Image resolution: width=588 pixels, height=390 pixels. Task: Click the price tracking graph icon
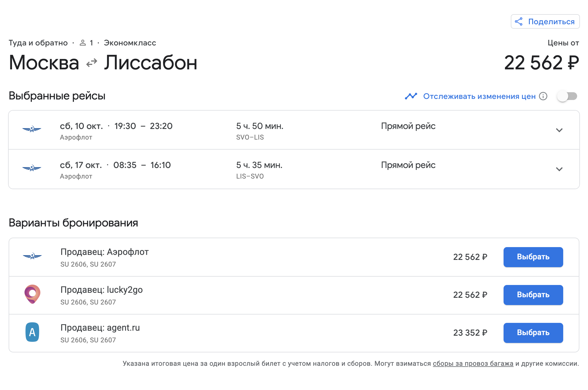[411, 96]
